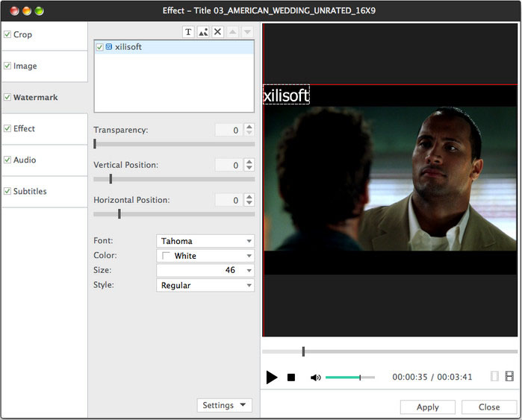Select the xilisoft watermark in preview
This screenshot has width=522, height=420.
[x=286, y=95]
